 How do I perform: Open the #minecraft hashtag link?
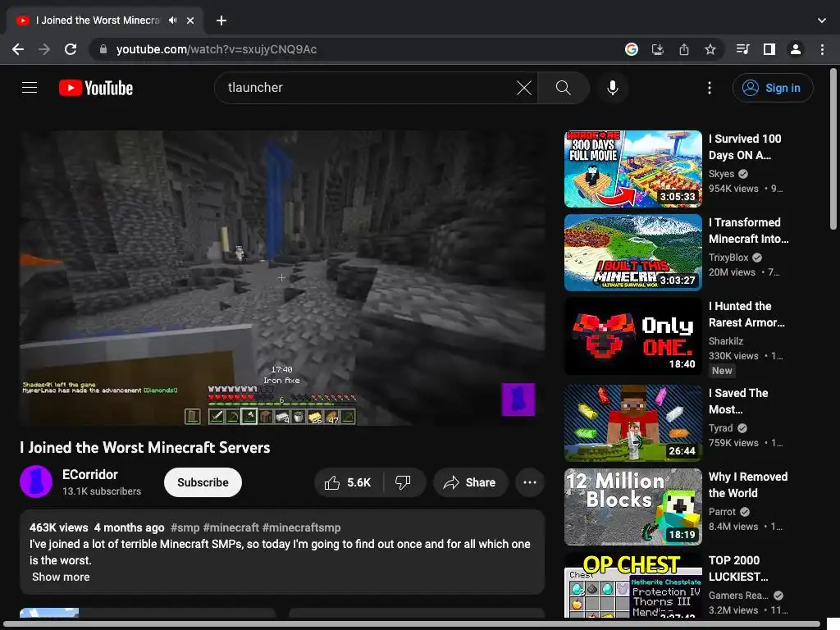click(231, 527)
